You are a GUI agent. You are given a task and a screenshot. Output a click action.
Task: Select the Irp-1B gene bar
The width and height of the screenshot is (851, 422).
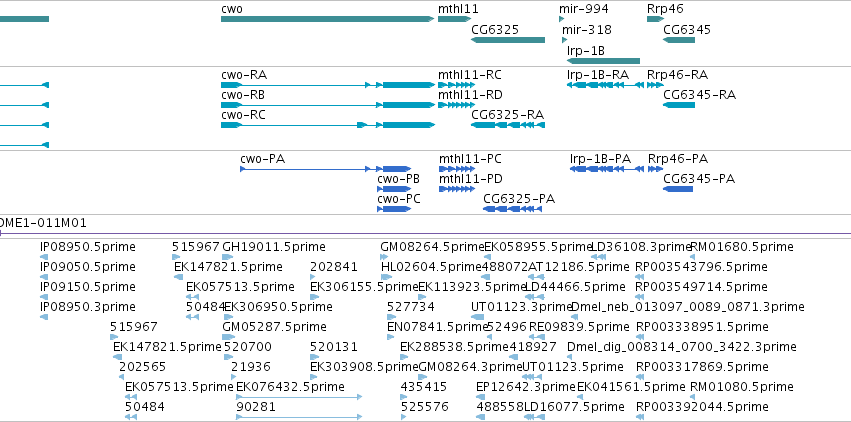pos(604,61)
